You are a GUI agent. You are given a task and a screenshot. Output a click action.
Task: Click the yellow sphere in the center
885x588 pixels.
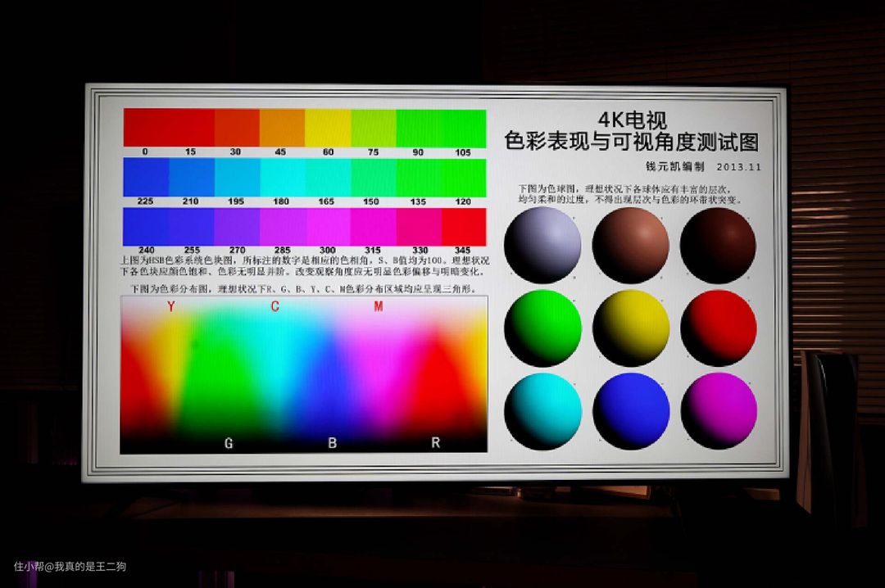[631, 328]
